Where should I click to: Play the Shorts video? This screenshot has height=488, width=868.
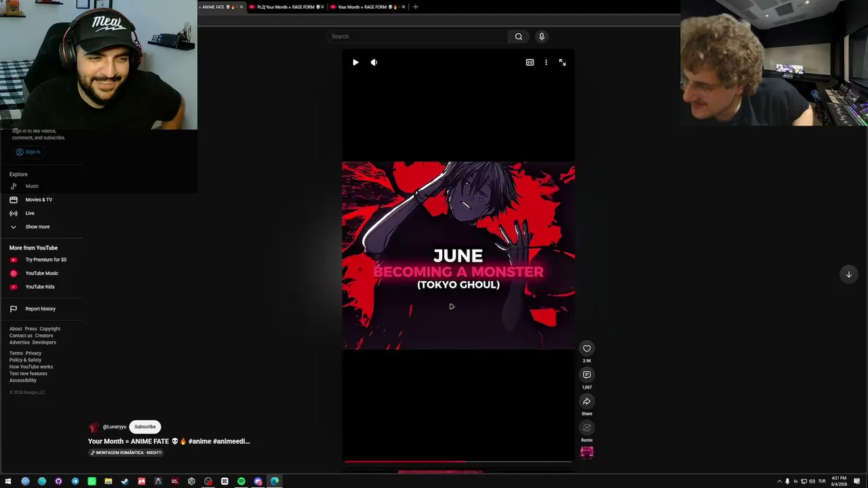[x=355, y=62]
